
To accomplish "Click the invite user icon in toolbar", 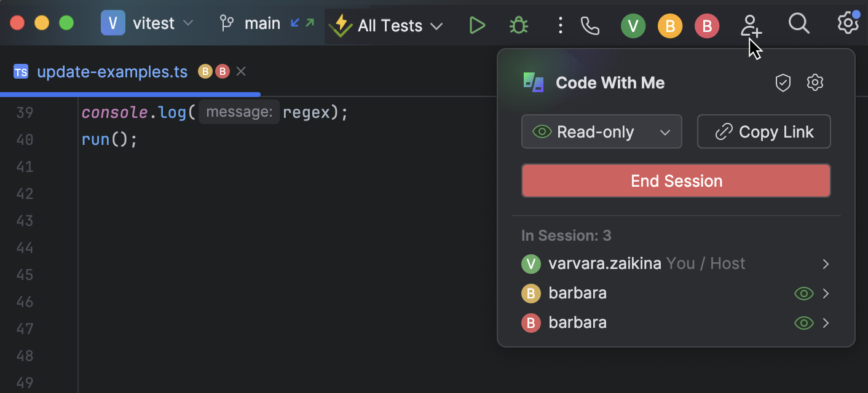I will (750, 25).
